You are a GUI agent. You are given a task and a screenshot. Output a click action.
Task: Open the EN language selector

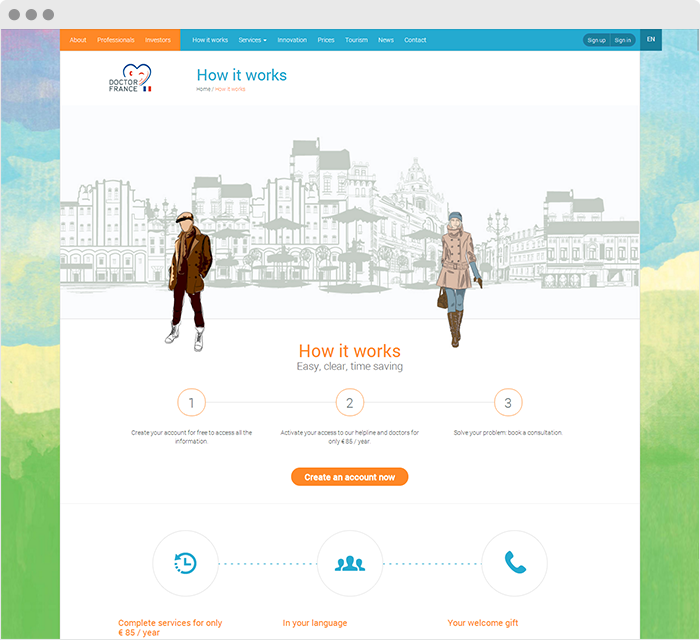click(651, 40)
